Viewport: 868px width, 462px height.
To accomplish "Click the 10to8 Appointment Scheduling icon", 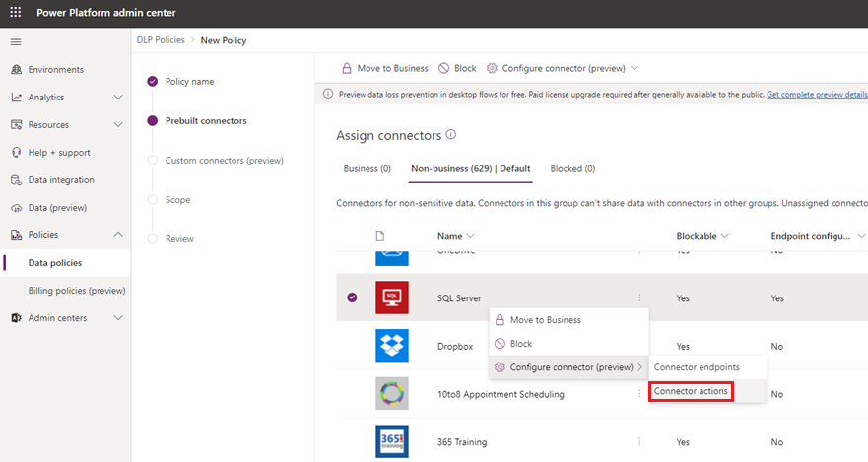I will [391, 394].
